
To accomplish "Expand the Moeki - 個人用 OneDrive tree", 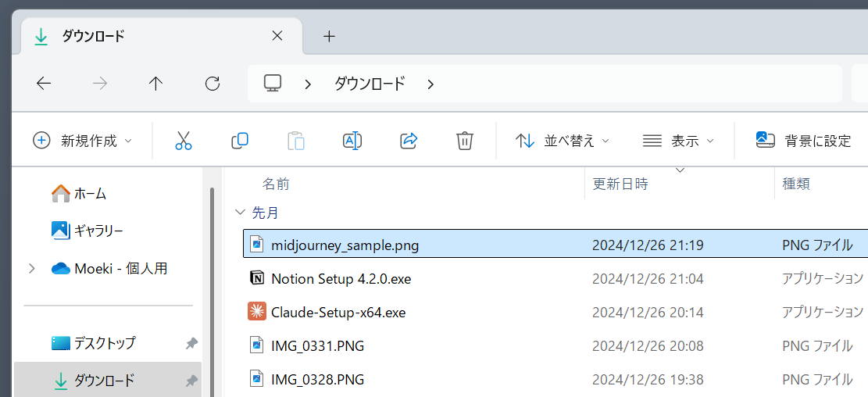I will 31,269.
